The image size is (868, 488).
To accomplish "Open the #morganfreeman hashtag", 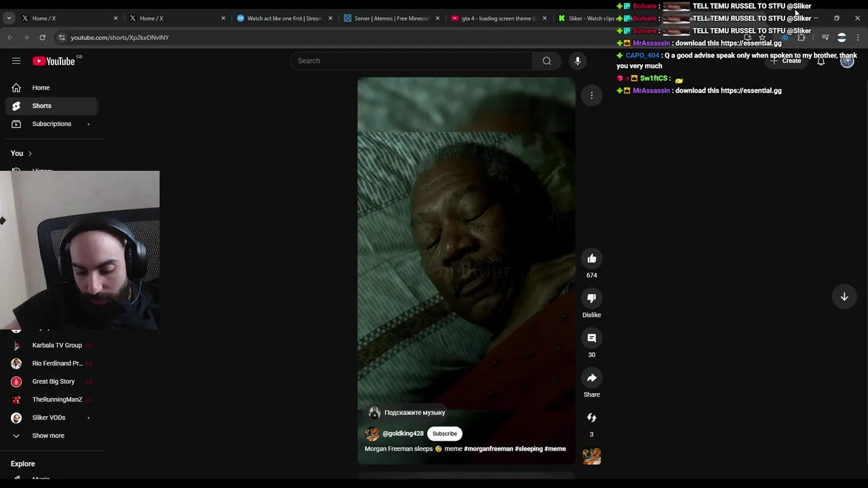I will (488, 449).
